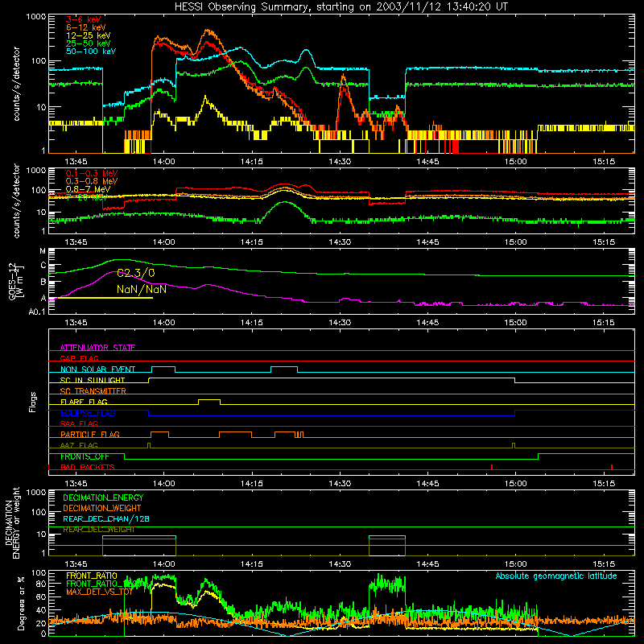644x644 pixels.
Task: Click the 0.8-7 MeV legend label
Action: (x=89, y=189)
